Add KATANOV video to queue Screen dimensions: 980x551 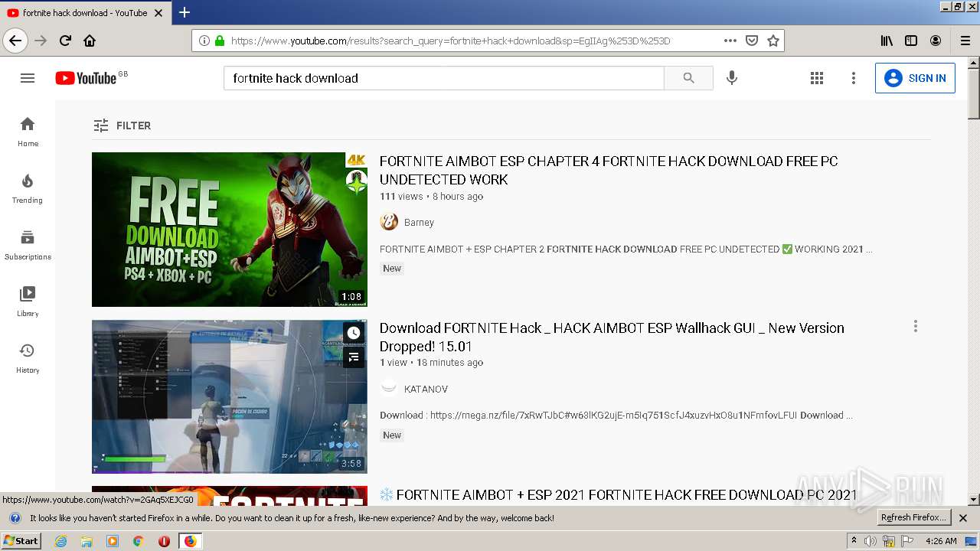353,357
